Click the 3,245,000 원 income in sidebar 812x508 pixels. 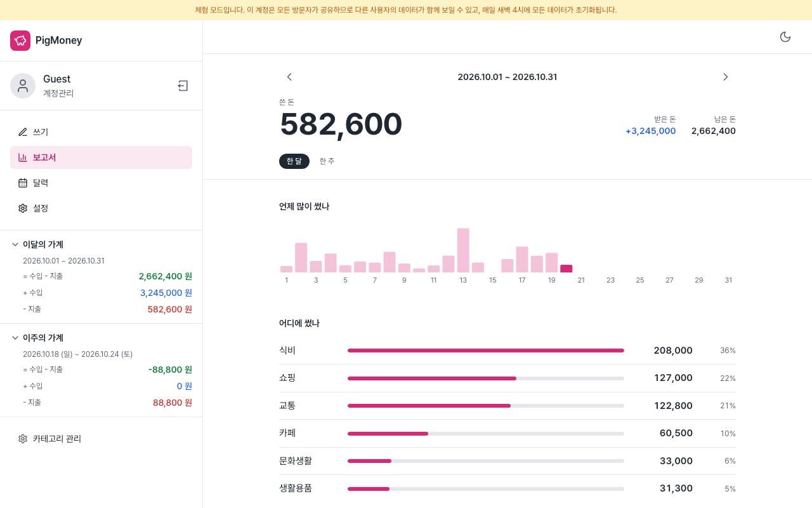pyautogui.click(x=166, y=293)
